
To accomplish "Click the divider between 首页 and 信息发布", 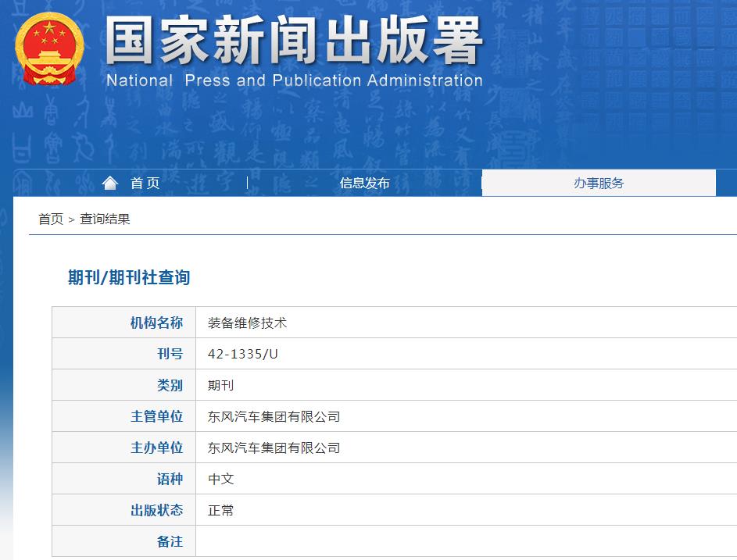I will tap(247, 180).
